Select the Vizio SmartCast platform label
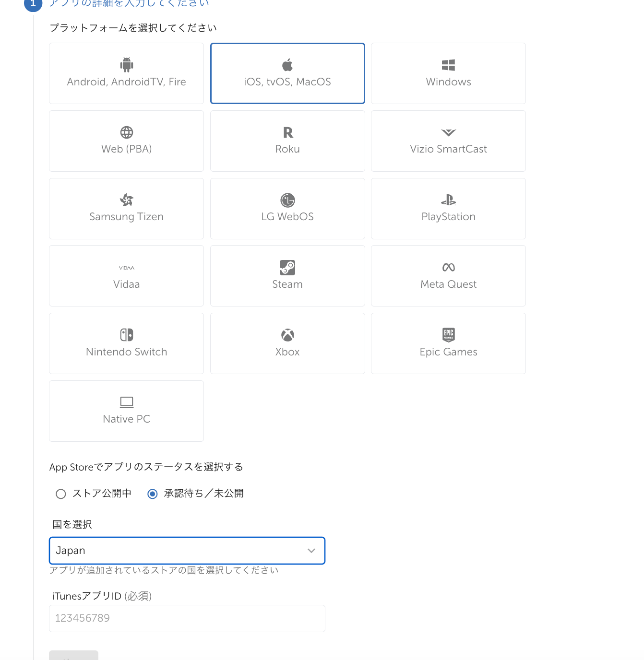 448,149
